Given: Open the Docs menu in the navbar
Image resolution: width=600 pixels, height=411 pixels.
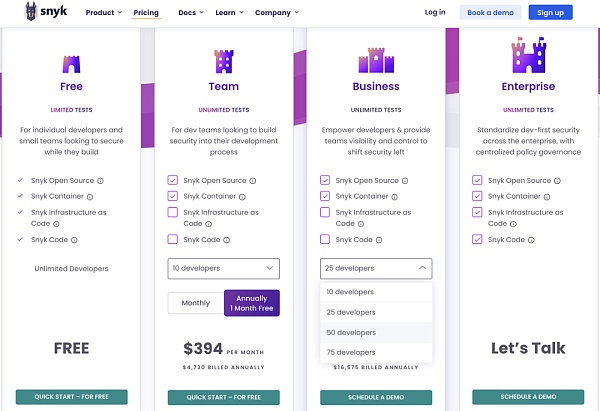Looking at the screenshot, I should click(188, 13).
